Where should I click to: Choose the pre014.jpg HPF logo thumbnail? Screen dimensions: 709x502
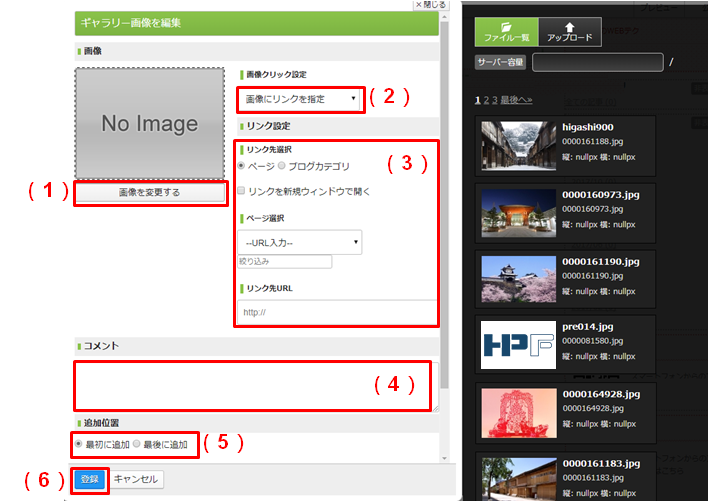[517, 343]
